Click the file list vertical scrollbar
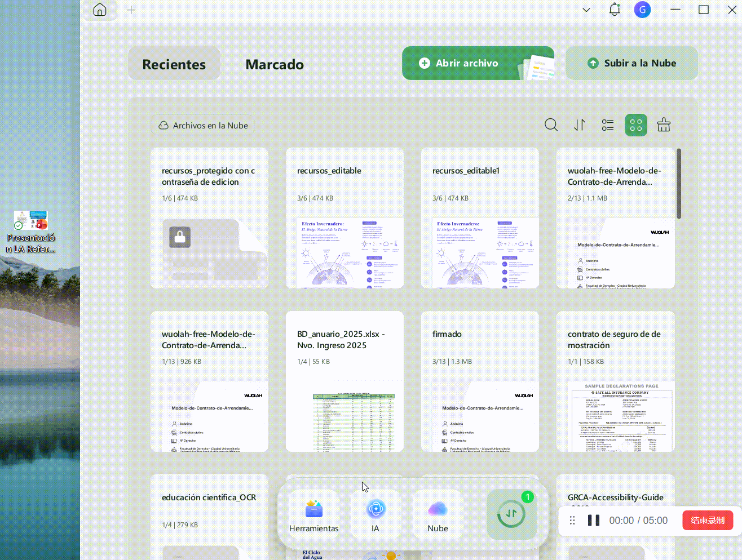This screenshot has width=742, height=560. [679, 184]
